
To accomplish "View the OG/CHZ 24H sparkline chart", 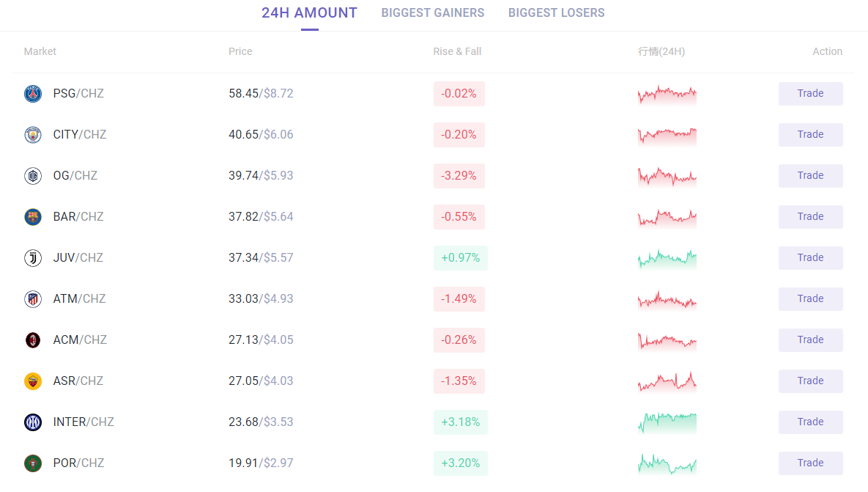I will [667, 176].
